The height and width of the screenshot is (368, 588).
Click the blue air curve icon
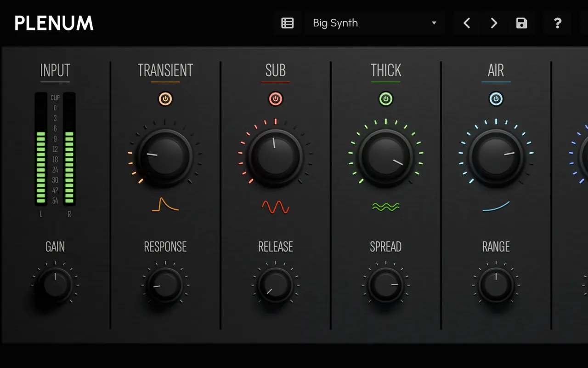tap(496, 206)
